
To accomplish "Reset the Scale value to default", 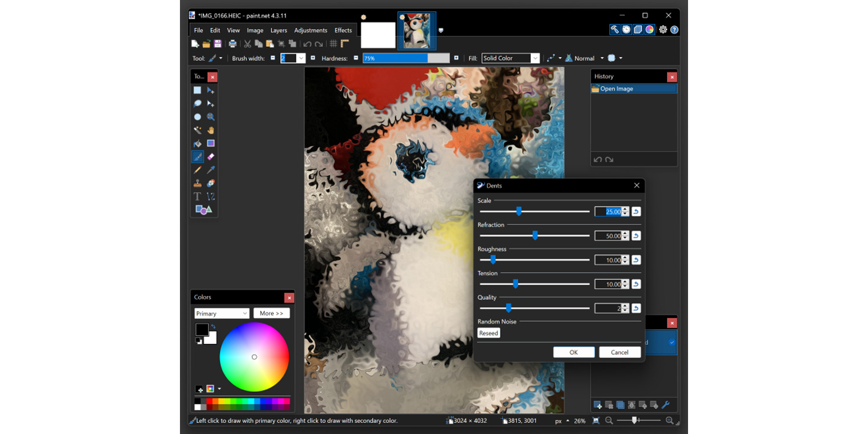I will 636,212.
